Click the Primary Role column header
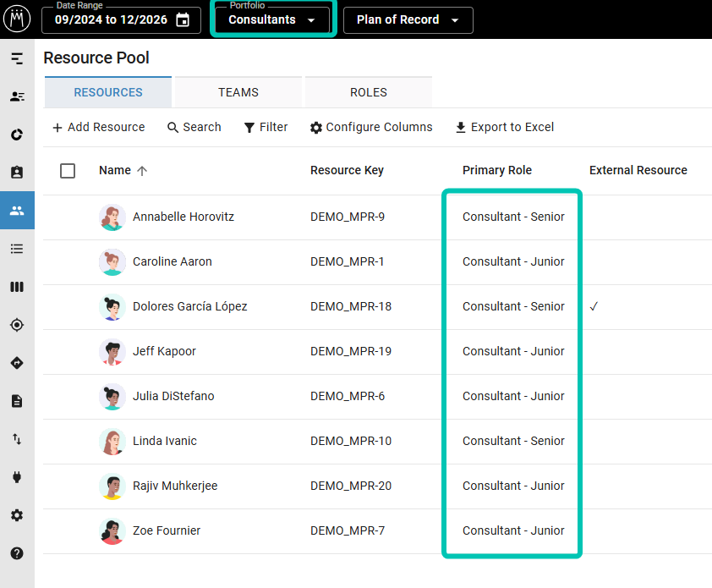The width and height of the screenshot is (712, 588). click(x=496, y=170)
